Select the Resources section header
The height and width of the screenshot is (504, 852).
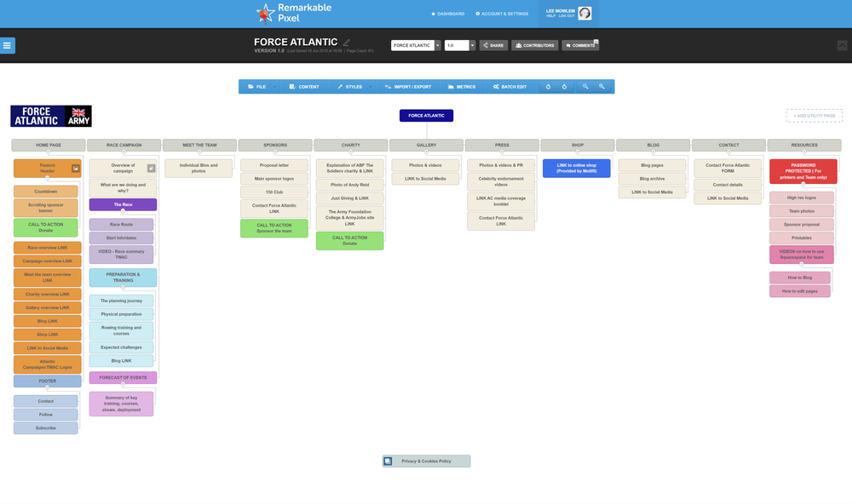click(x=804, y=145)
